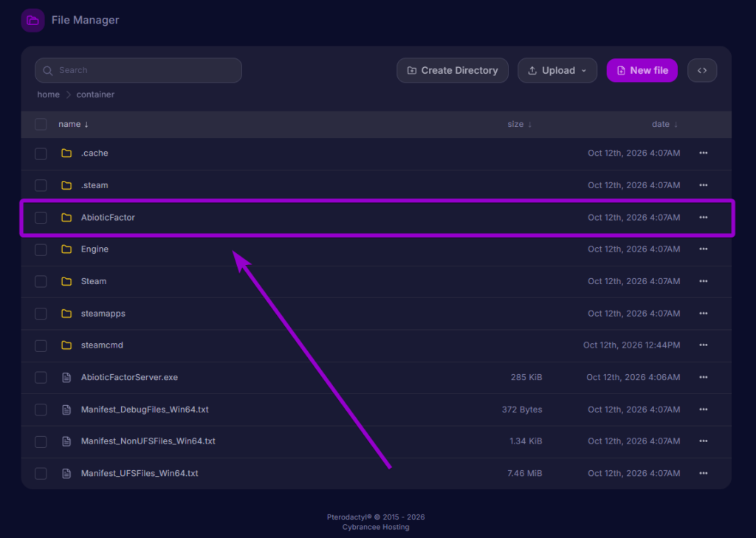The width and height of the screenshot is (756, 538).
Task: Select the Engine folder checkbox
Action: coord(41,249)
